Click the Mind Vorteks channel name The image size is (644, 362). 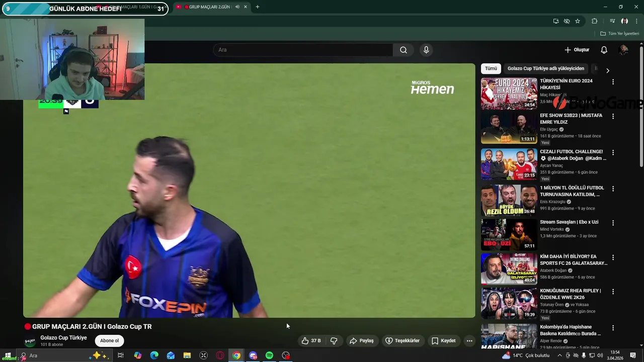tap(552, 229)
